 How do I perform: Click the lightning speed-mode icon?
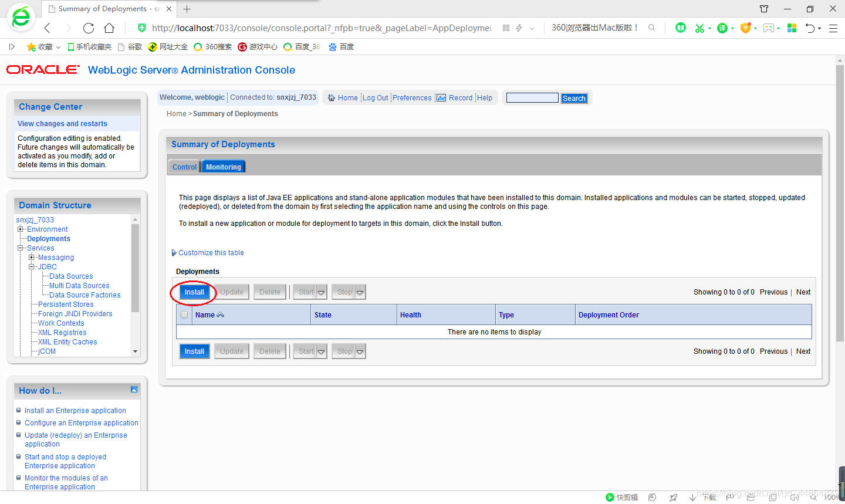tap(519, 28)
